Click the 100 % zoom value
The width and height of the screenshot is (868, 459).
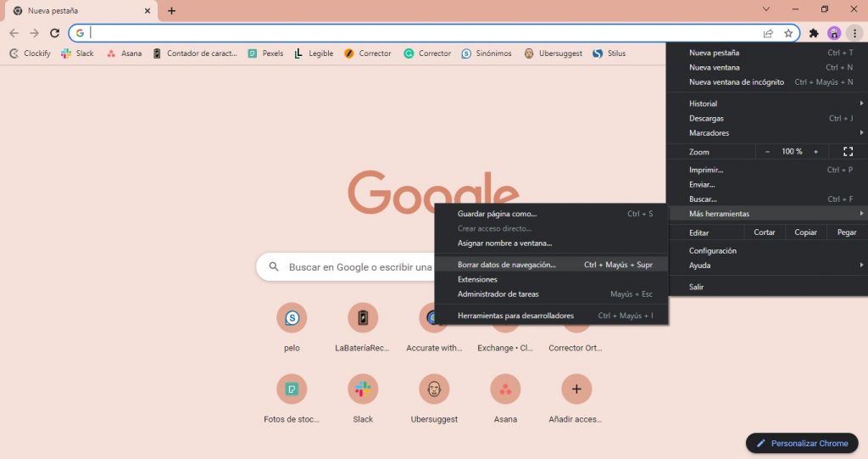pyautogui.click(x=792, y=151)
